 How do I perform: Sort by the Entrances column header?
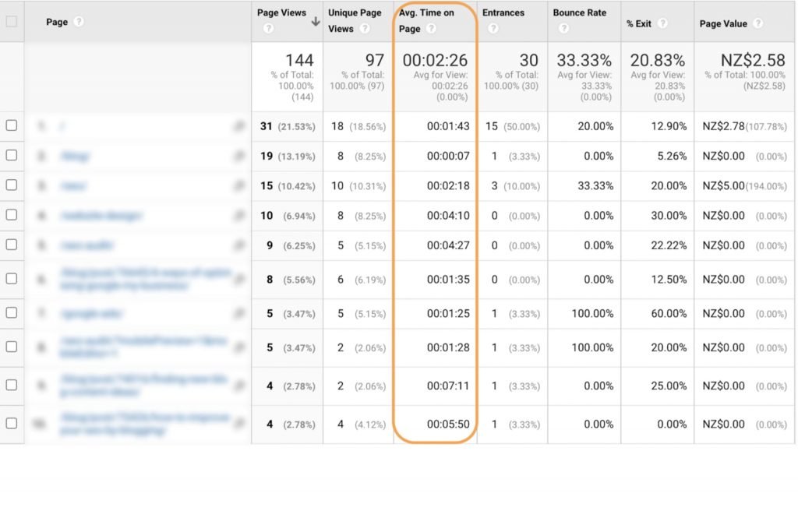503,12
